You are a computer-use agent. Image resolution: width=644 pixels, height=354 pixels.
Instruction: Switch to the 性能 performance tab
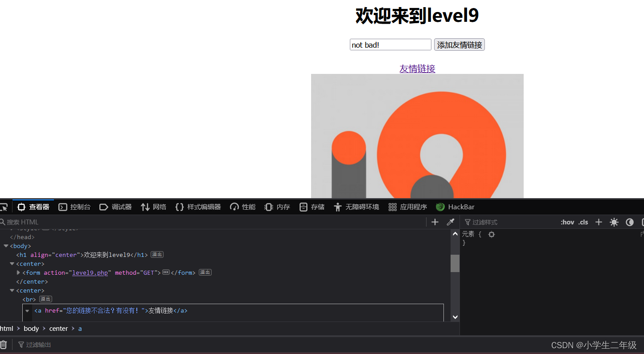pos(242,207)
